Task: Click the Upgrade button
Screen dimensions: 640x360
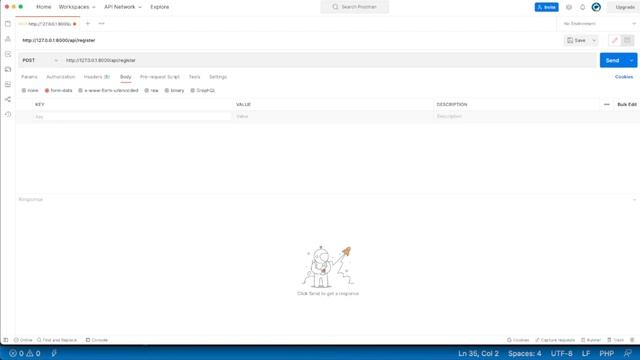Action: (x=624, y=7)
